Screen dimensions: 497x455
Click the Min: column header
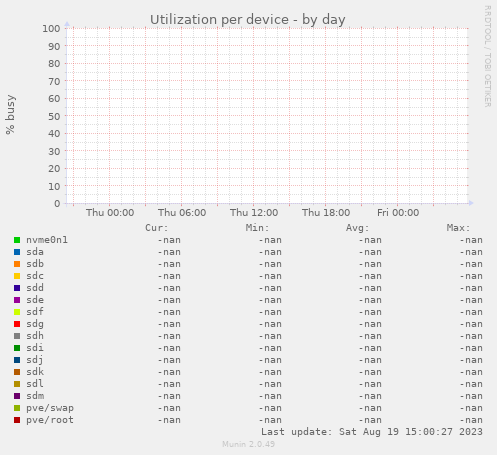257,228
